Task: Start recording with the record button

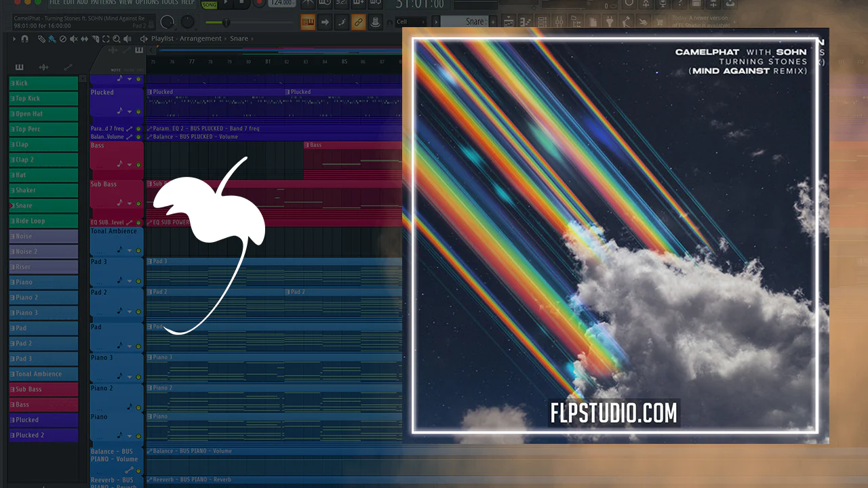Action: (258, 3)
